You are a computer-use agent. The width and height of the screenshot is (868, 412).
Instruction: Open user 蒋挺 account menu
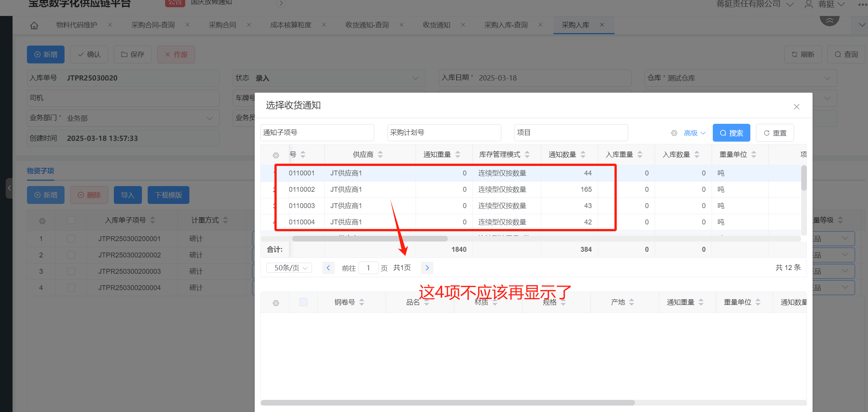click(x=825, y=4)
